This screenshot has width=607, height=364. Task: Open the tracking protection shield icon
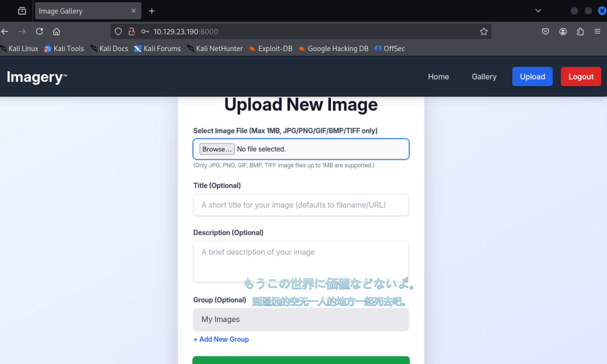(x=118, y=31)
